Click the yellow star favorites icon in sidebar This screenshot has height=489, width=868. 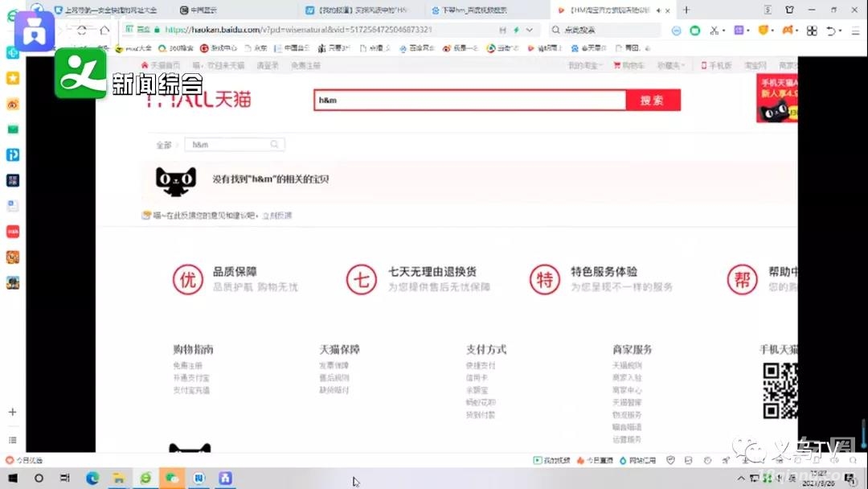[x=13, y=78]
